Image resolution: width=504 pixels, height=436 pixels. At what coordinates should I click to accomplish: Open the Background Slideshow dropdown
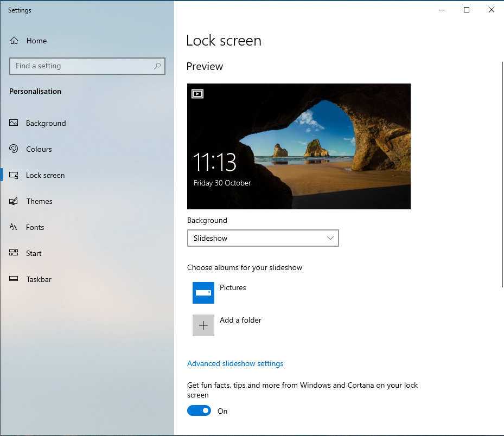(x=263, y=238)
